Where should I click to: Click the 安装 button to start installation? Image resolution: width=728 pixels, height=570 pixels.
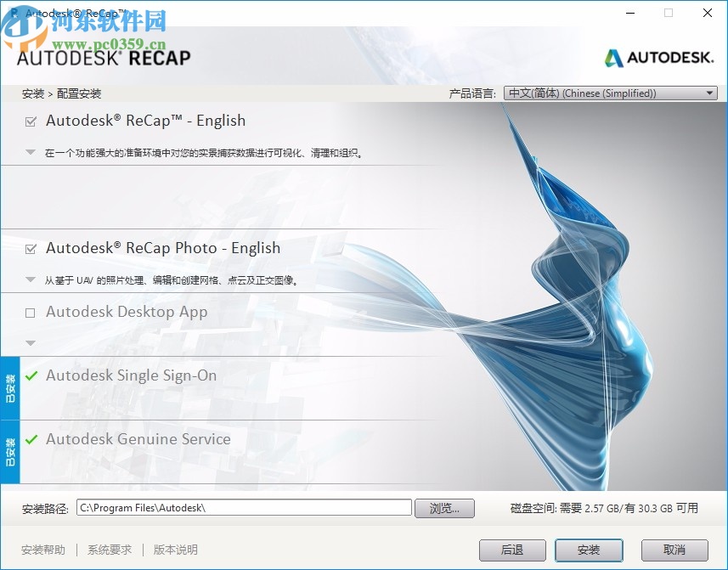click(x=589, y=550)
